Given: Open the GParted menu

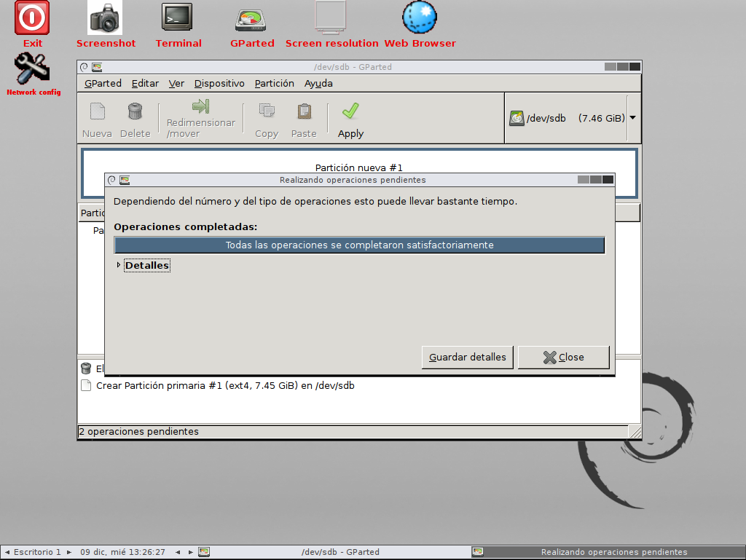Looking at the screenshot, I should [103, 83].
